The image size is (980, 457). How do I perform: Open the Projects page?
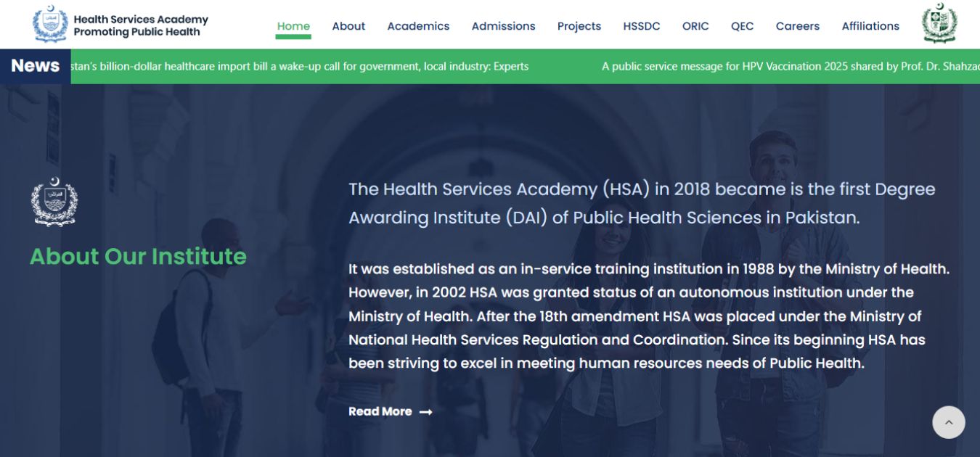[579, 25]
